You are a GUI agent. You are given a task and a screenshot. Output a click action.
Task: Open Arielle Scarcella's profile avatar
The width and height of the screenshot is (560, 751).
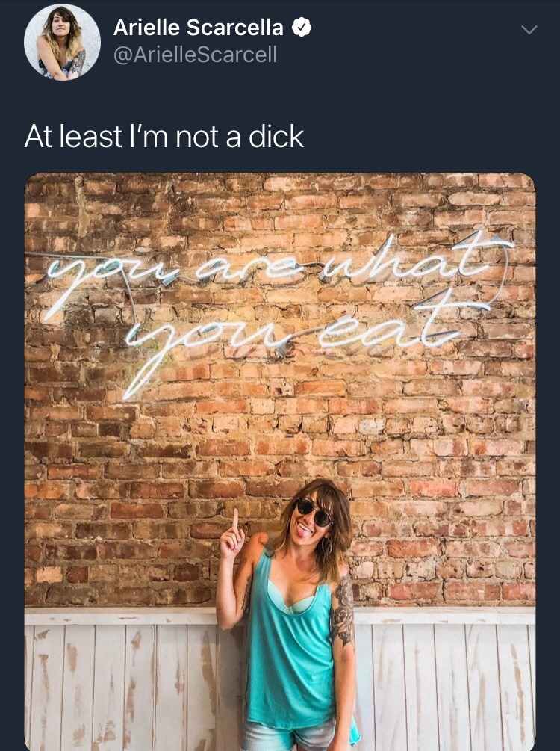click(x=62, y=42)
